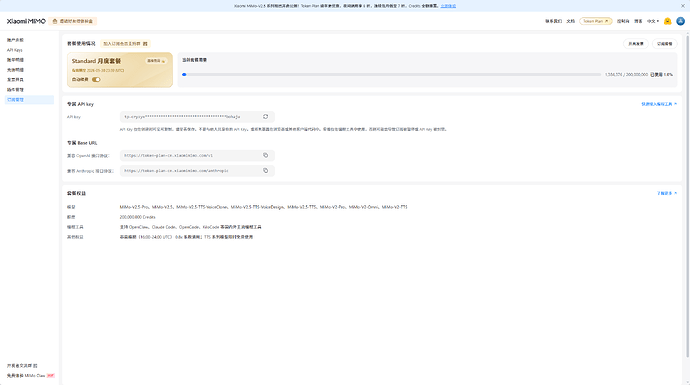The height and width of the screenshot is (385, 690).
Task: Click the subscription group QR badge beside 套餐使用情况
Action: click(125, 44)
